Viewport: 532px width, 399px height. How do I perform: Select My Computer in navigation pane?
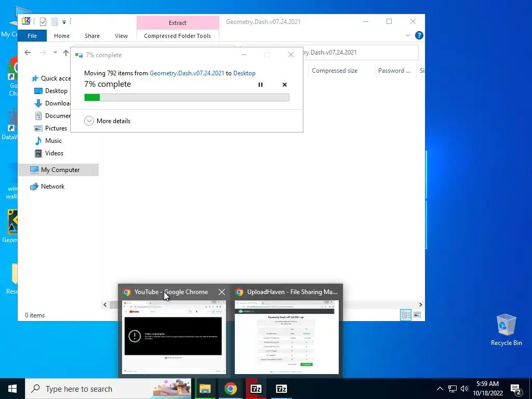58,170
